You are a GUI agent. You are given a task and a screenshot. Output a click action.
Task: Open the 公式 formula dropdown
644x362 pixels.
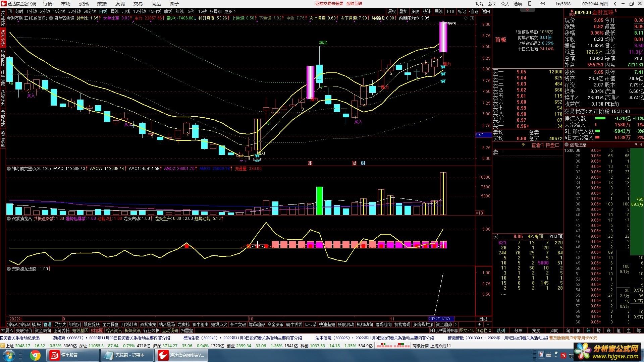(x=505, y=4)
